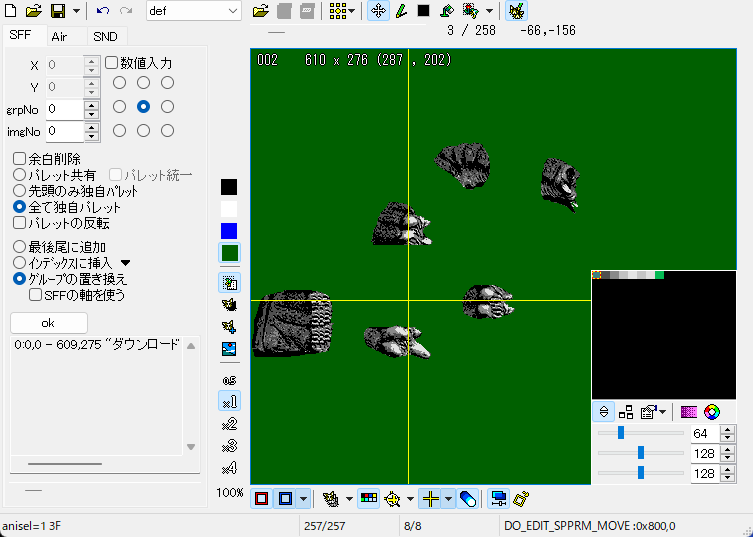Open the def combo box
The width and height of the screenshot is (753, 537).
click(194, 11)
